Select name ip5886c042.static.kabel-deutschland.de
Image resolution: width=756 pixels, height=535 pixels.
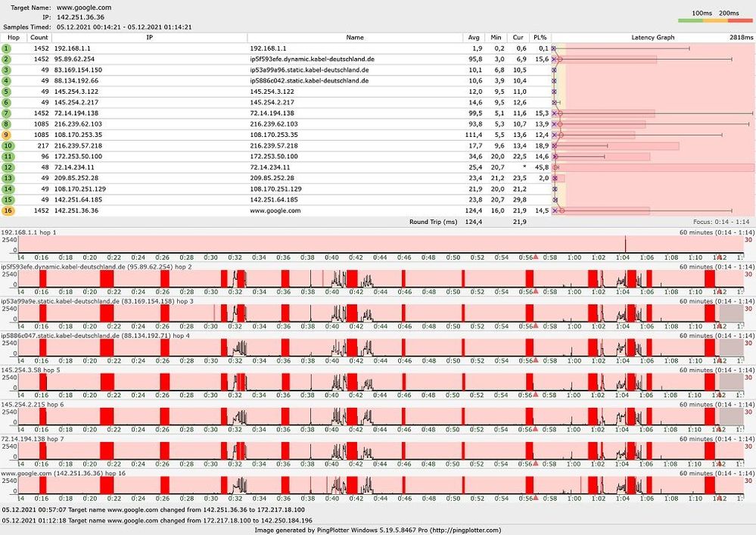tap(309, 81)
